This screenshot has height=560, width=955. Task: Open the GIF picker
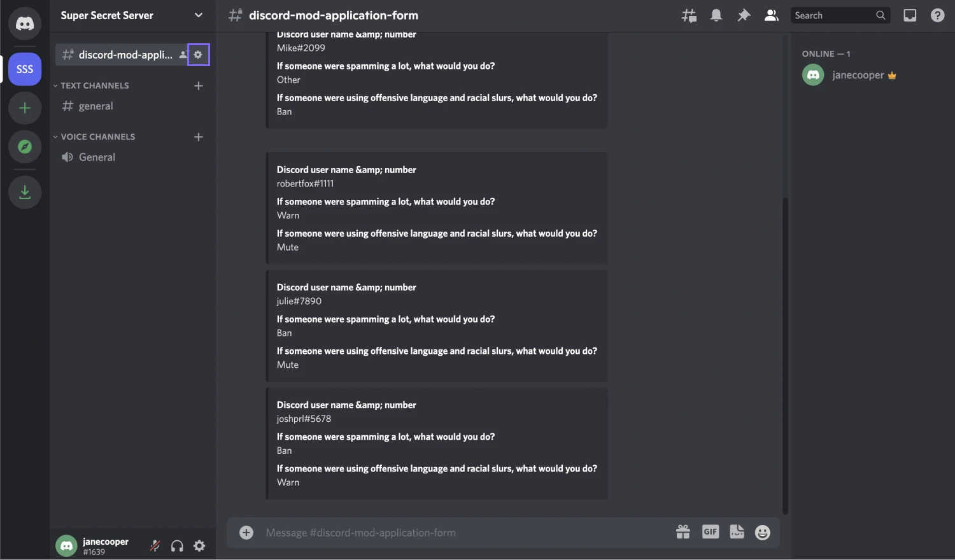point(710,531)
